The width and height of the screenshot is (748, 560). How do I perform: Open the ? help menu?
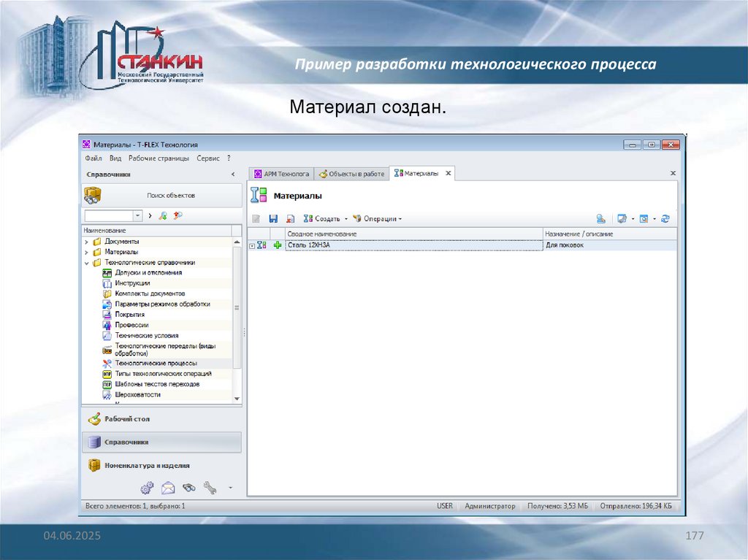tap(229, 158)
